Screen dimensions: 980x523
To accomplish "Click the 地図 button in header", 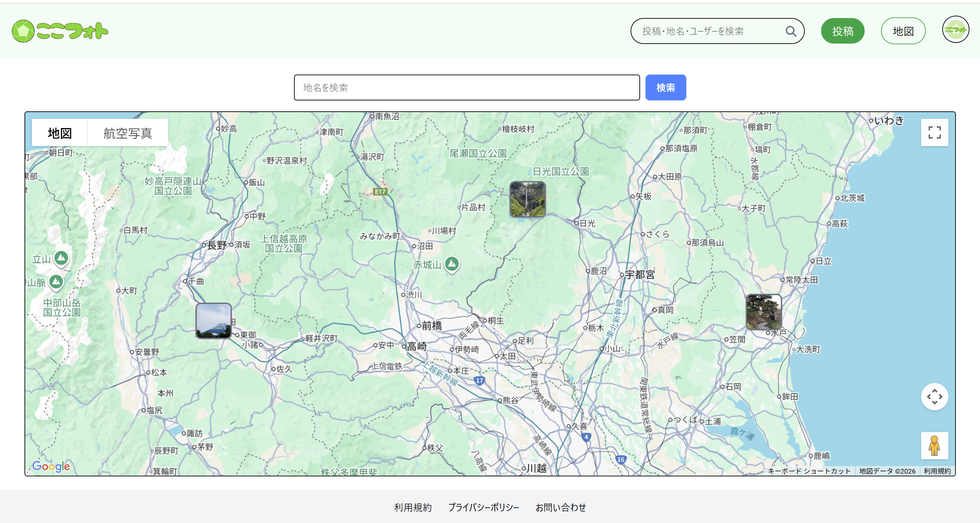I will (x=903, y=31).
